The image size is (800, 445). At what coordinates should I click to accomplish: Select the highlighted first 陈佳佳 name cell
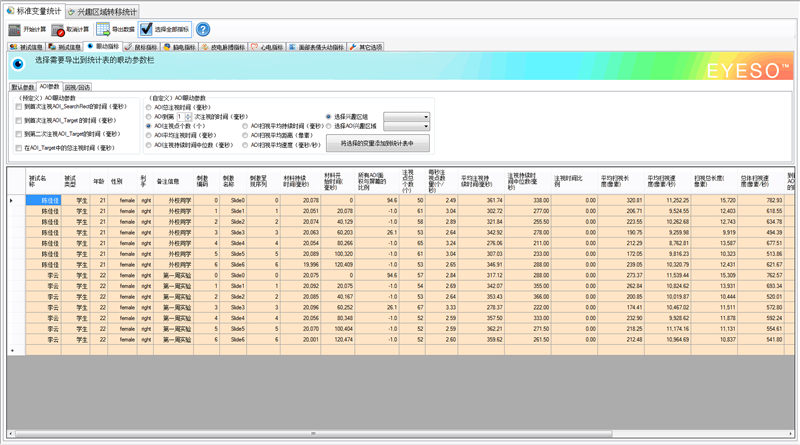pos(43,201)
